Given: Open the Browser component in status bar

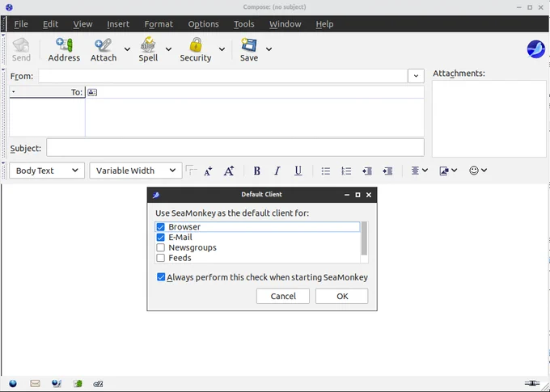Looking at the screenshot, I should click(13, 383).
